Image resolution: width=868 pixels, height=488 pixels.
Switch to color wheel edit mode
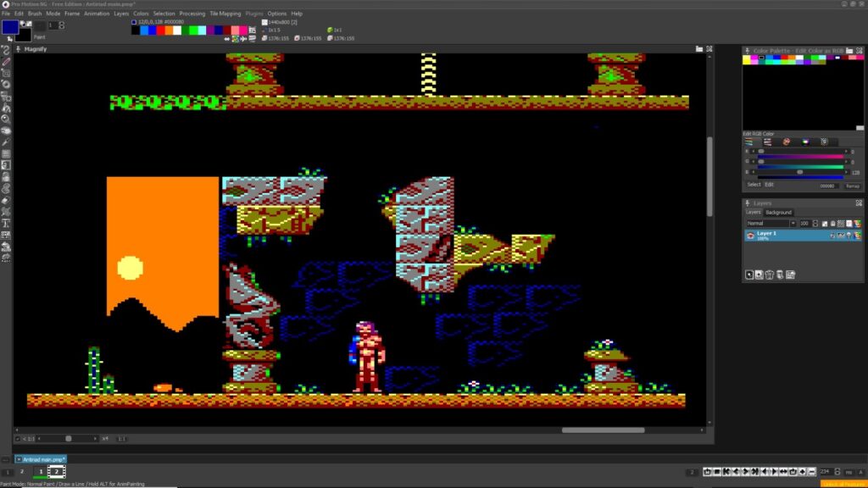pyautogui.click(x=786, y=142)
